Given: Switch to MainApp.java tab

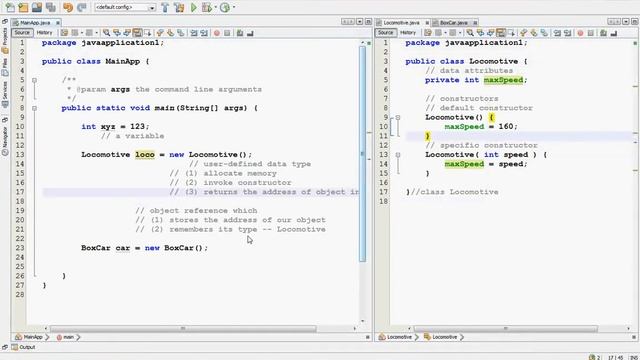Looking at the screenshot, I should point(35,23).
